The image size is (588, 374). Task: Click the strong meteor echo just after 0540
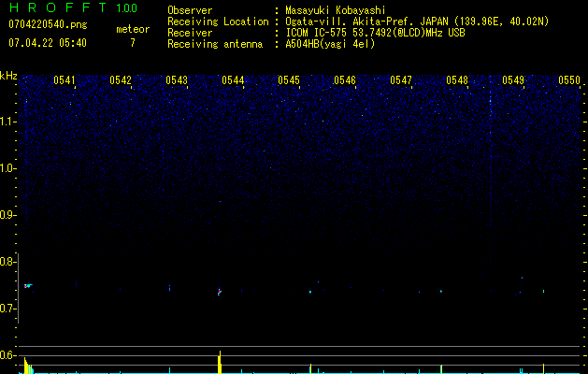point(28,286)
